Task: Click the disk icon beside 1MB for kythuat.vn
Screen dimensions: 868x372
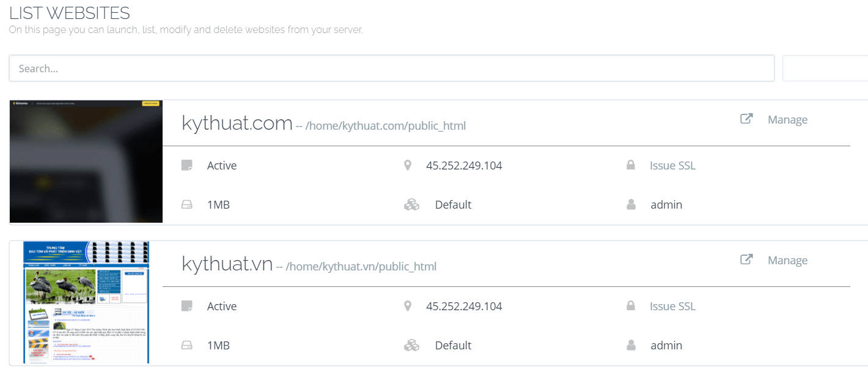Action: point(187,344)
